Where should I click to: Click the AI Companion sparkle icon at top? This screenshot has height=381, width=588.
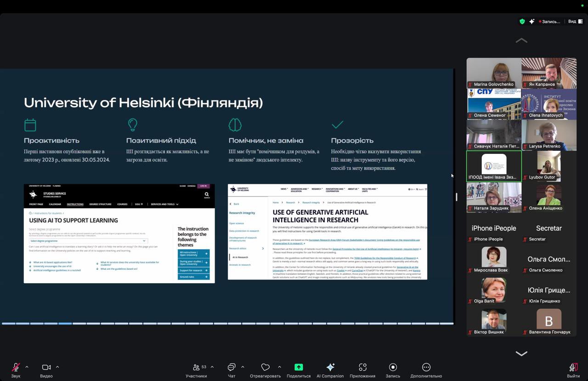point(531,21)
